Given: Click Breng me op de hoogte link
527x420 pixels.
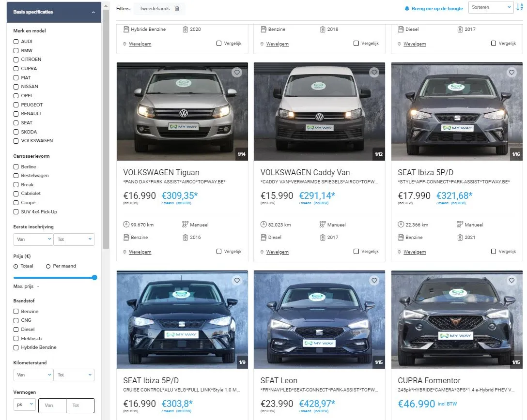Looking at the screenshot, I should click(437, 9).
